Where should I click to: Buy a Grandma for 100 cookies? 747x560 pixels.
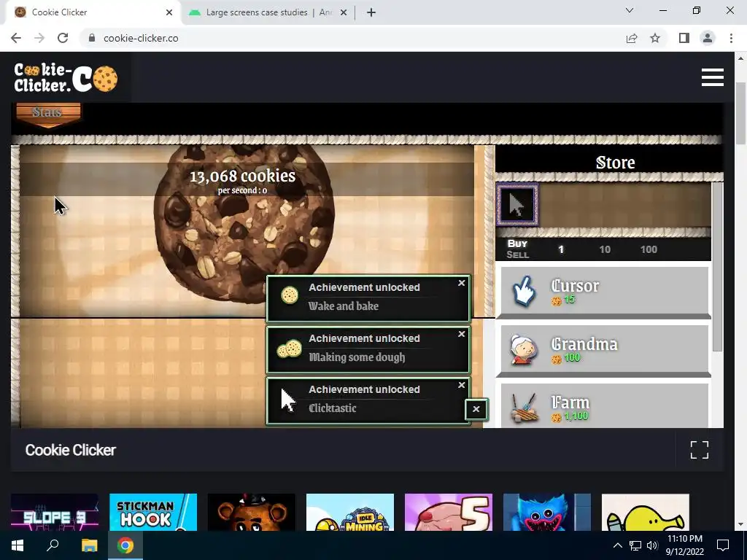click(603, 349)
